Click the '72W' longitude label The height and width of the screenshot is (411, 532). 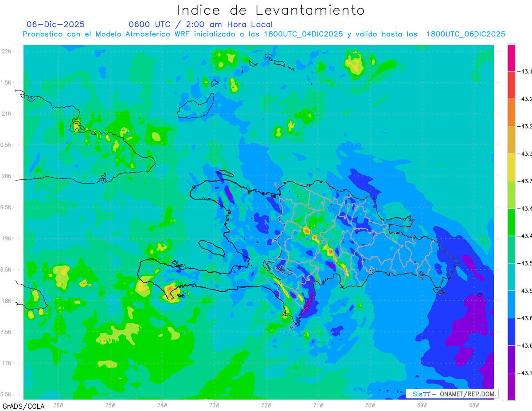click(x=266, y=405)
